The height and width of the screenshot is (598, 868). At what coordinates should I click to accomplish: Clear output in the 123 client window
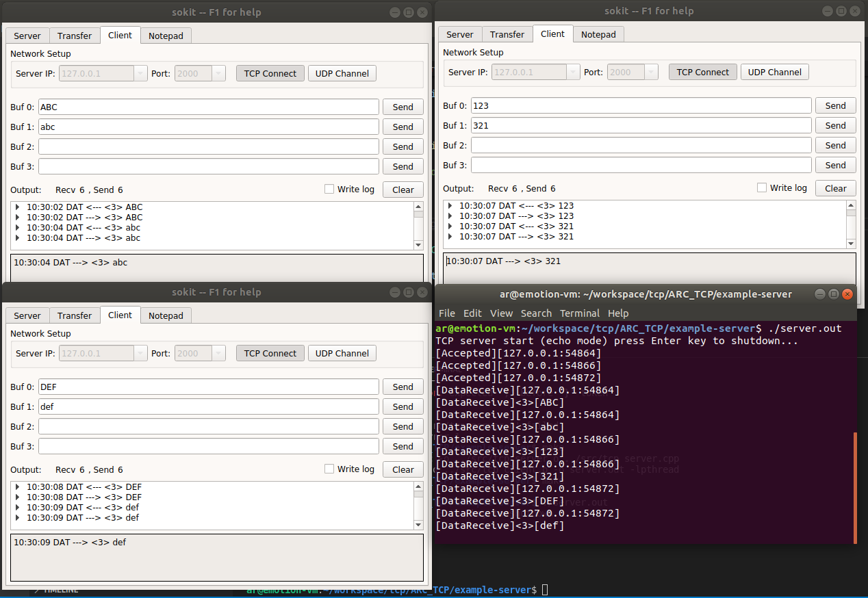[x=835, y=188]
